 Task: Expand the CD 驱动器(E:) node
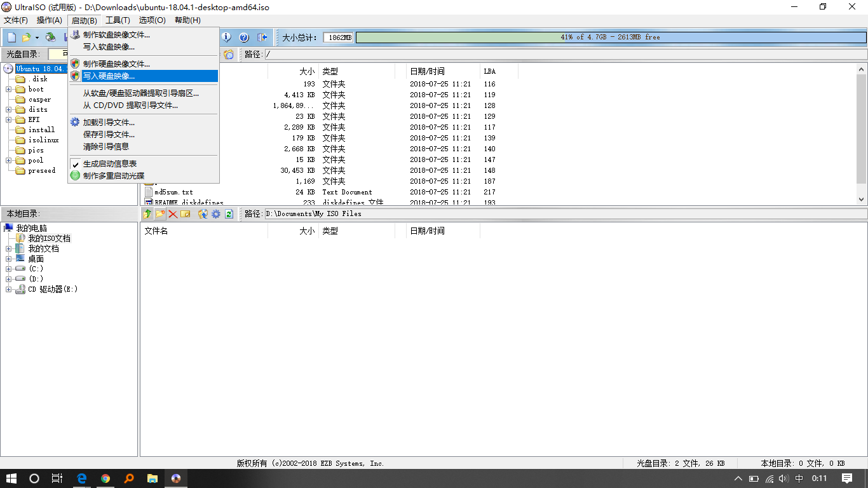[9, 290]
